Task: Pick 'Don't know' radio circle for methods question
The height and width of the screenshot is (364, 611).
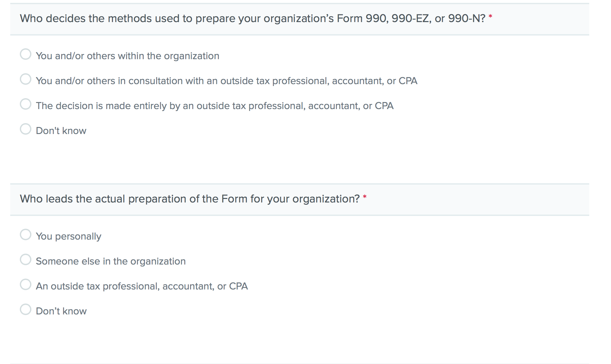Action: click(26, 129)
